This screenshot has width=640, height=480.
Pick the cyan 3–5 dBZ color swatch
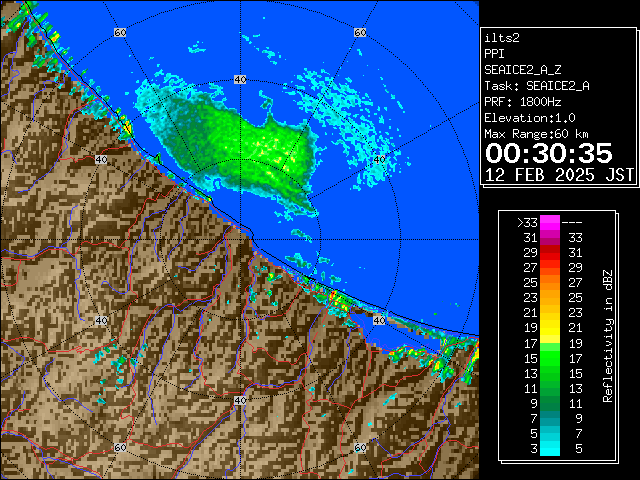click(x=550, y=448)
